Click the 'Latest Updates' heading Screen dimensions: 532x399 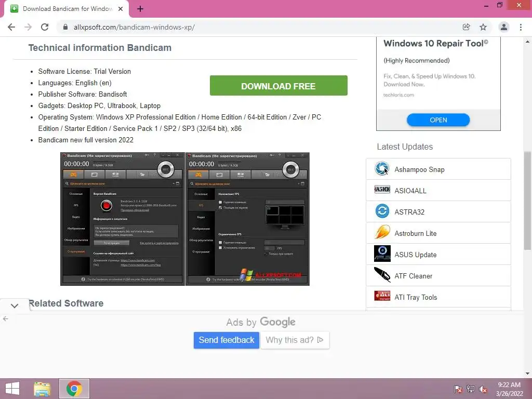click(405, 147)
